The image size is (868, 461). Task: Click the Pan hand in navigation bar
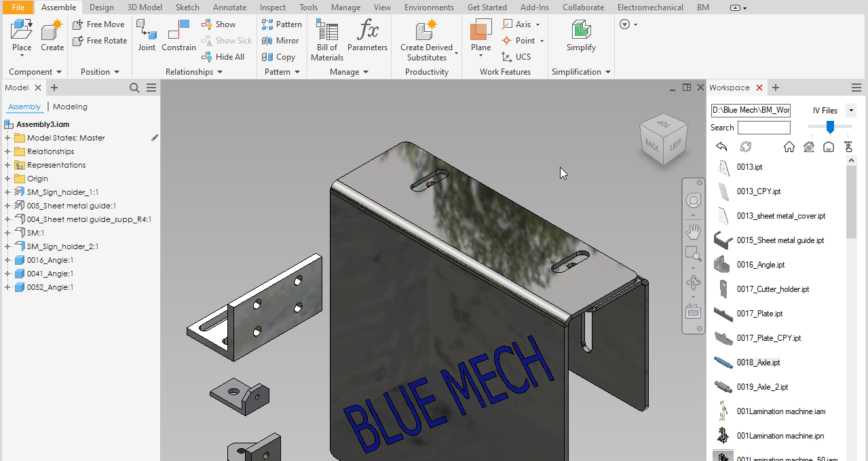pos(693,232)
